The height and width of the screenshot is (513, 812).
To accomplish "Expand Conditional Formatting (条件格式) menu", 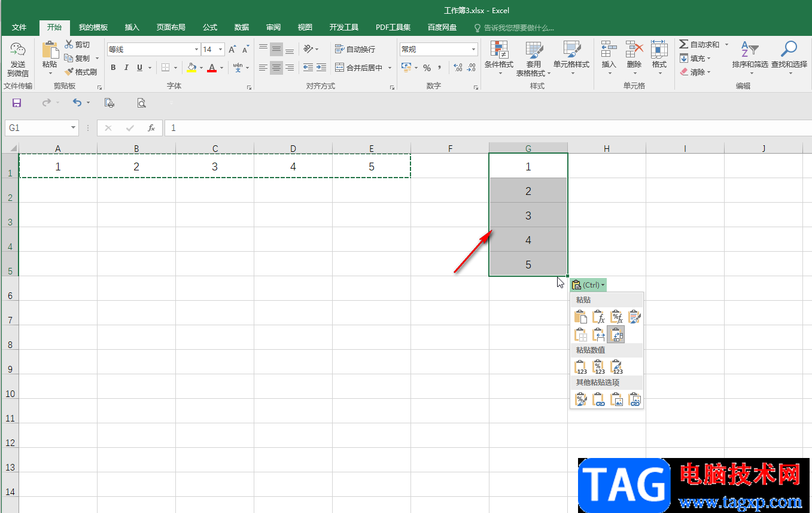I will click(x=498, y=59).
